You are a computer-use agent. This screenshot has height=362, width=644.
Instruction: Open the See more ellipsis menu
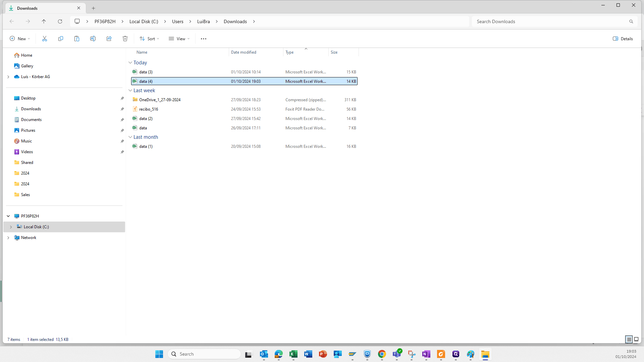tap(204, 39)
